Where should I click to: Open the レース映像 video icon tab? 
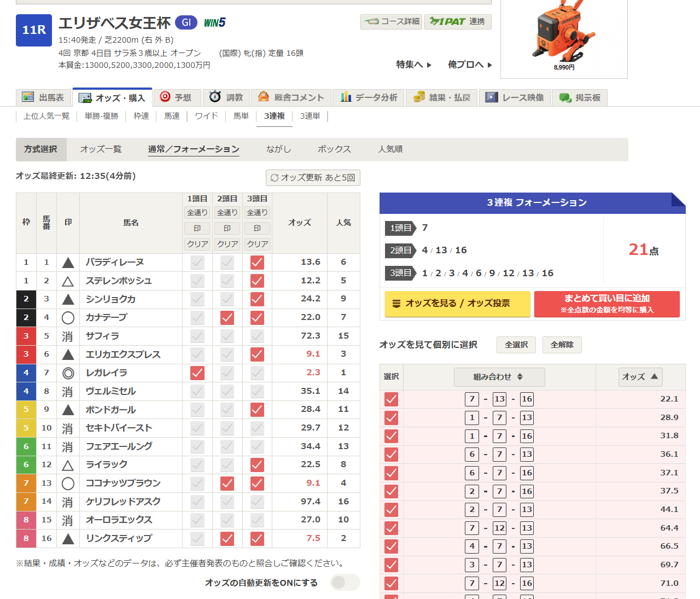coord(492,97)
